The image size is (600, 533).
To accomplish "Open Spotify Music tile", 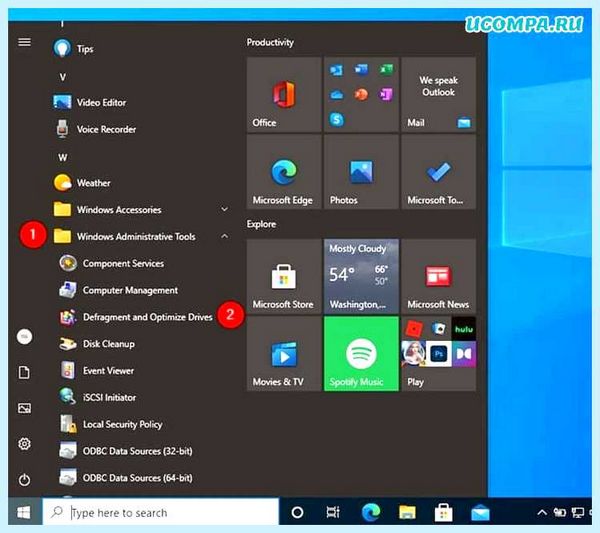I will tap(361, 354).
